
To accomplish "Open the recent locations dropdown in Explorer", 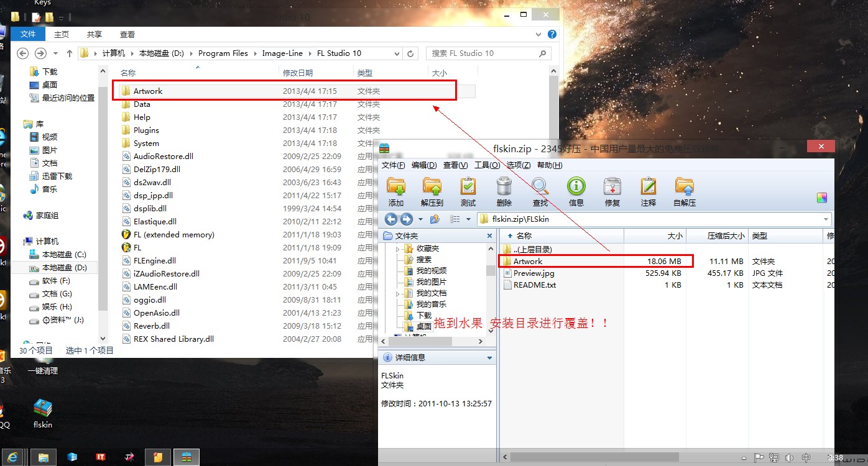I will [56, 53].
